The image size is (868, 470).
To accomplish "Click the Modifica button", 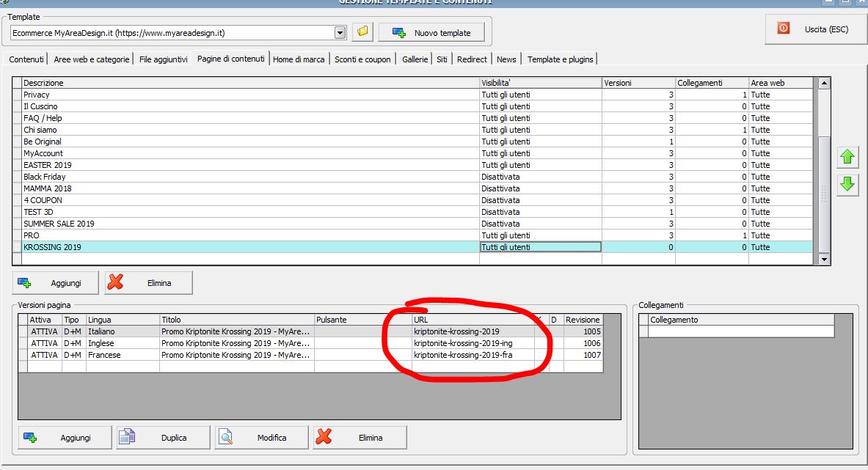I will (261, 438).
